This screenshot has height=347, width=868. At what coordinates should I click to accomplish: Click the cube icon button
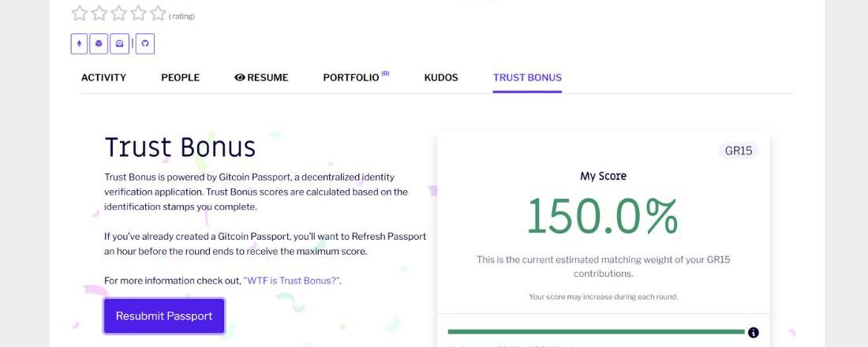pos(99,43)
